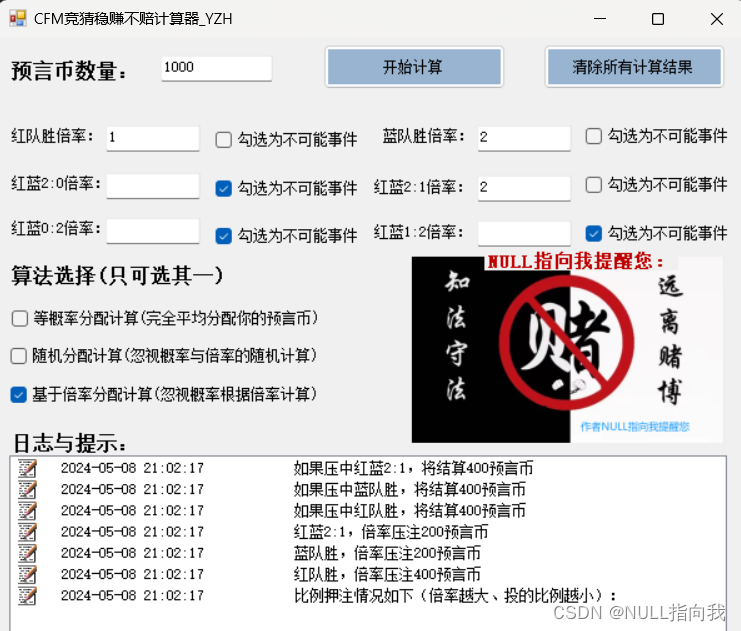Toggle impossible-event checkbox for 红蓝2:1倍率
741x631 pixels.
(x=594, y=185)
